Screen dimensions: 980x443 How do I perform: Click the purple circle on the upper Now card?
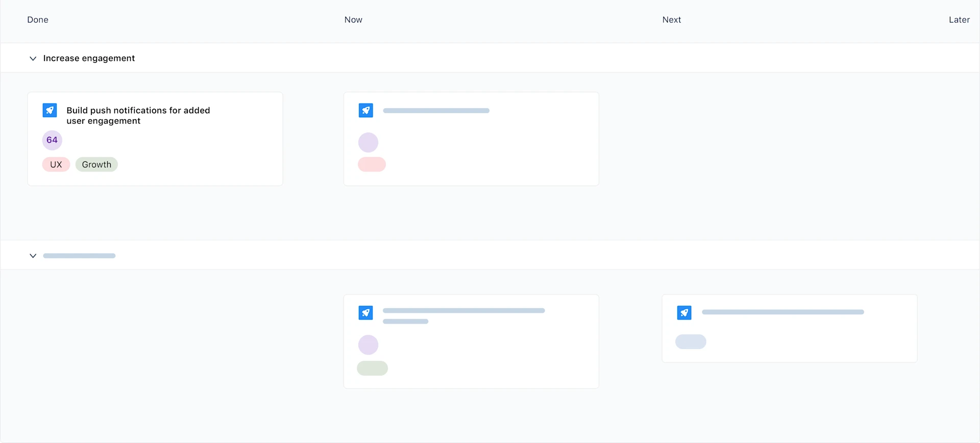(x=368, y=142)
